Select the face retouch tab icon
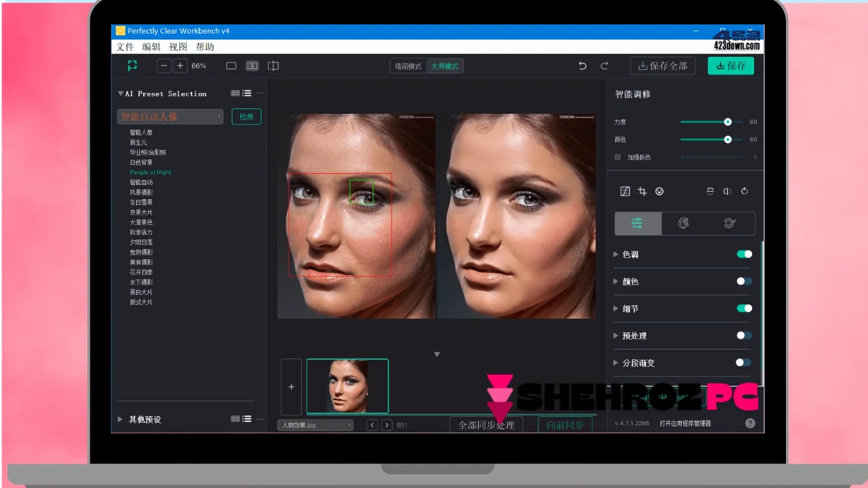Image resolution: width=868 pixels, height=488 pixels. (x=684, y=223)
